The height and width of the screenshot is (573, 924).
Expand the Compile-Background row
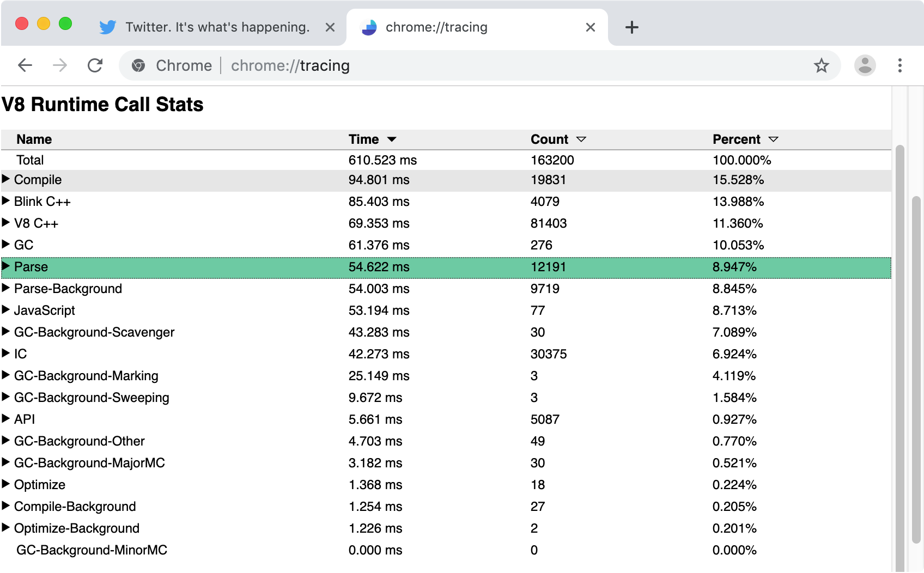click(x=6, y=505)
